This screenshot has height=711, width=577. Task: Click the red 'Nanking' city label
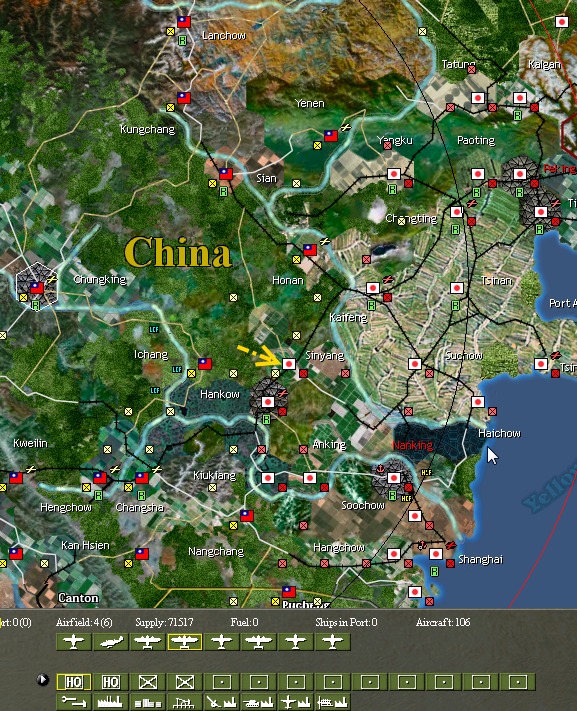pyautogui.click(x=412, y=445)
